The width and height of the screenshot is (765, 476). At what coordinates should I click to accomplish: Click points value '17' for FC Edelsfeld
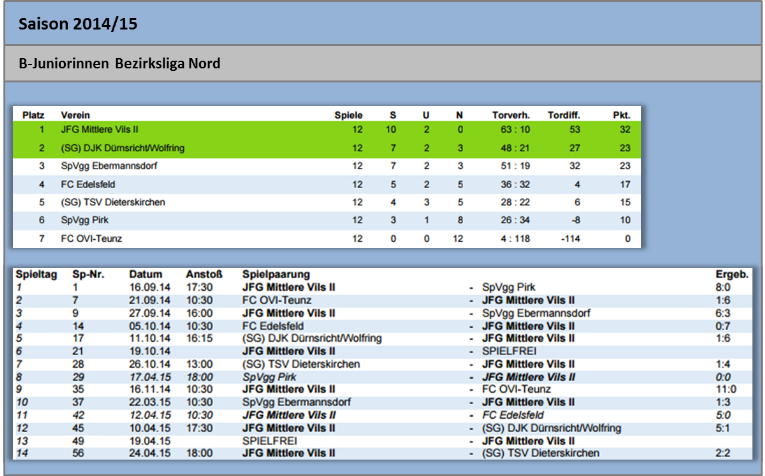point(625,184)
